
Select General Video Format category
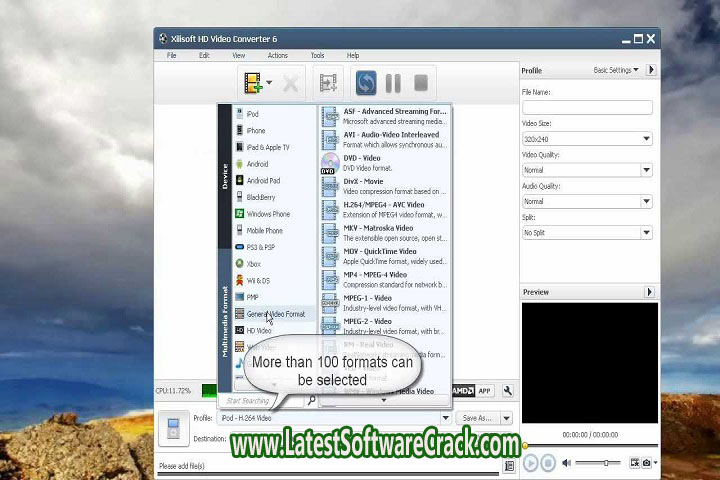click(275, 314)
